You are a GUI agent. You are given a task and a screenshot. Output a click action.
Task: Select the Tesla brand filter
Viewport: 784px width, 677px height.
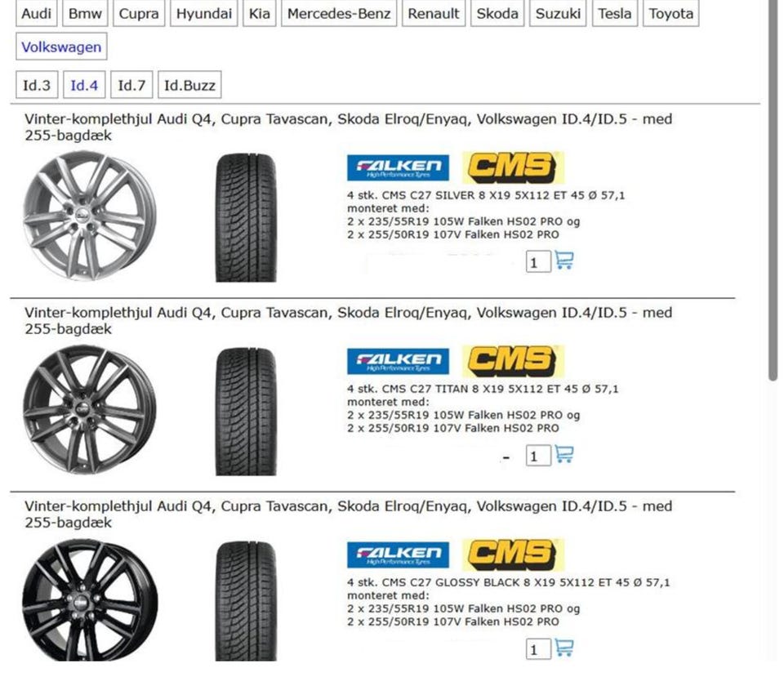(x=614, y=14)
